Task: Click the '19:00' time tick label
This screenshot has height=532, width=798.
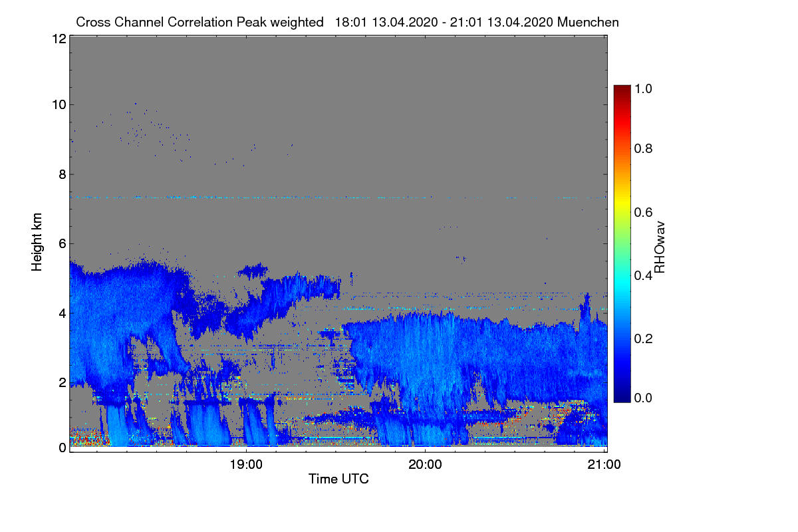Action: coord(246,464)
